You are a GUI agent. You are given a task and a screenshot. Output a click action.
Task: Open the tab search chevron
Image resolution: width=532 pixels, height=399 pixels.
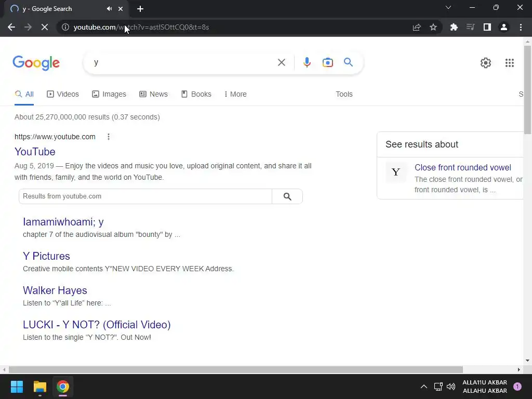point(448,7)
